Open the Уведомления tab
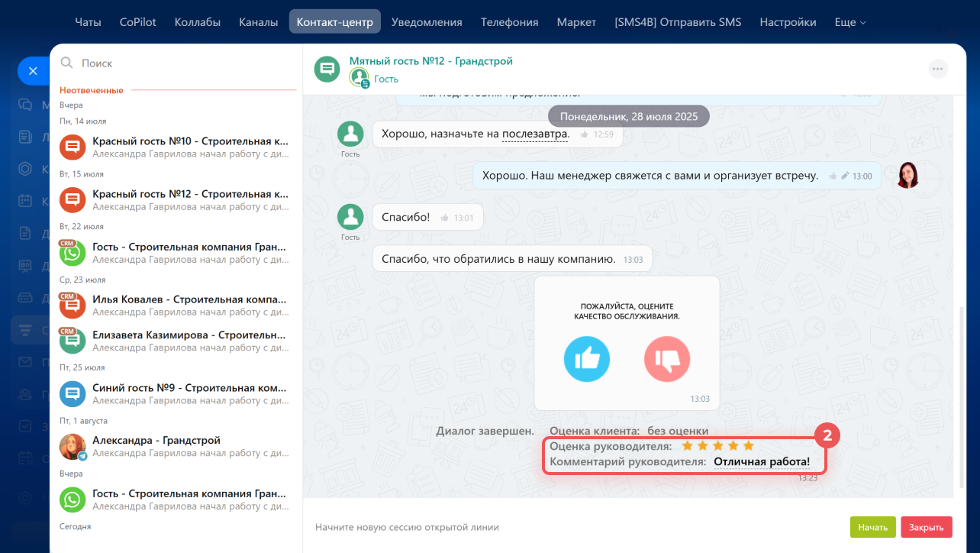The height and width of the screenshot is (553, 980). click(x=427, y=22)
